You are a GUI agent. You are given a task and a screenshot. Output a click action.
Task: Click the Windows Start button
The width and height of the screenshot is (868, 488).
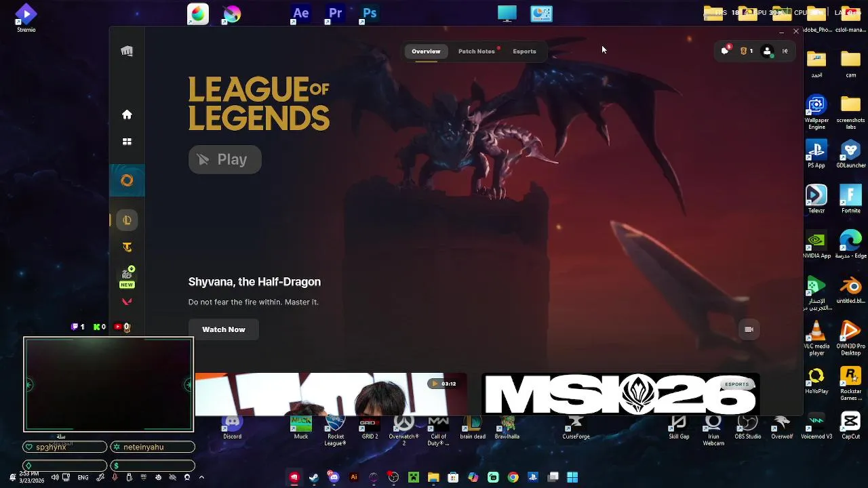tap(572, 477)
